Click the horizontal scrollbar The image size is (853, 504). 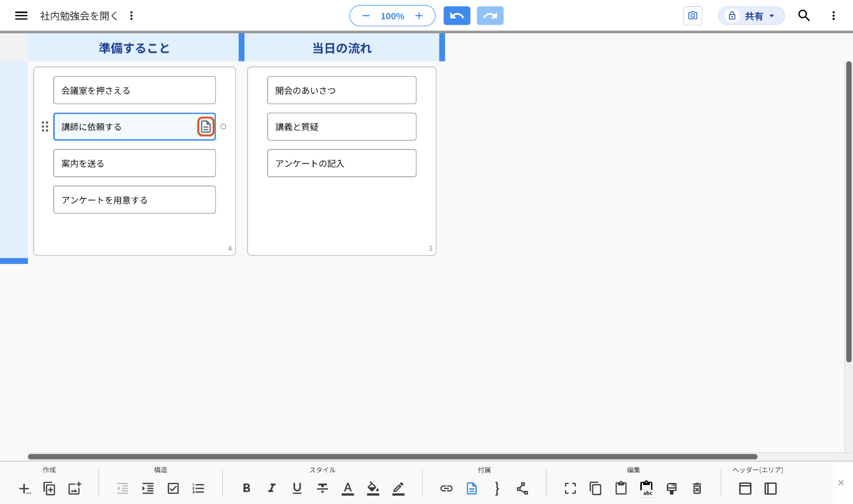coord(392,457)
